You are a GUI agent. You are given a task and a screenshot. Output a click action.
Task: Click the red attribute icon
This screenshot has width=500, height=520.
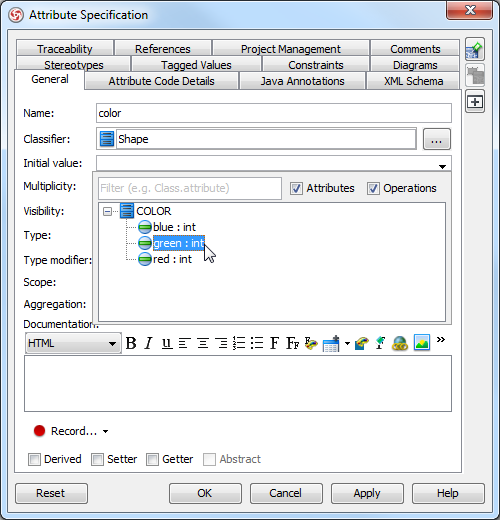(x=145, y=259)
